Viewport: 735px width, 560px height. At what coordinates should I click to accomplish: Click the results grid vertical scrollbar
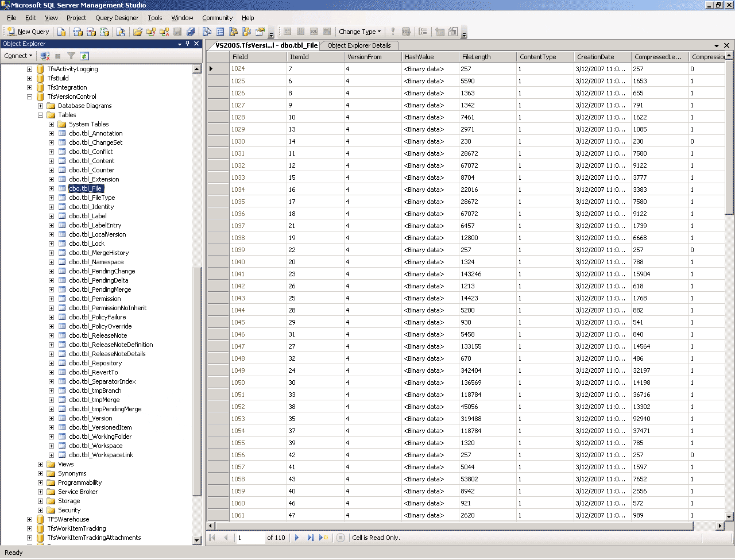point(729,286)
